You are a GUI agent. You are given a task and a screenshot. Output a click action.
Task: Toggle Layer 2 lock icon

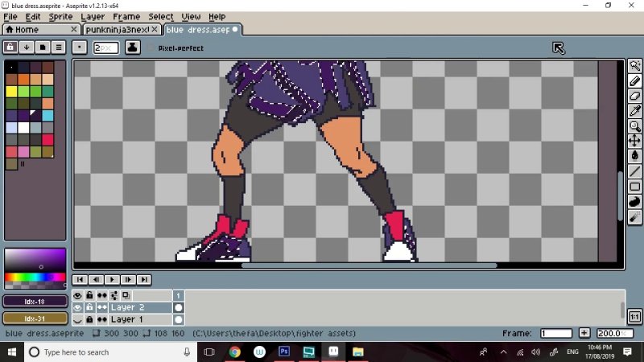click(x=89, y=307)
